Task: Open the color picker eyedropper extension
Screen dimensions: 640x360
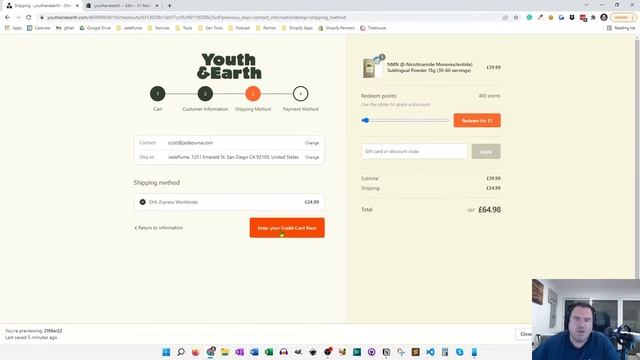Action: [x=540, y=18]
